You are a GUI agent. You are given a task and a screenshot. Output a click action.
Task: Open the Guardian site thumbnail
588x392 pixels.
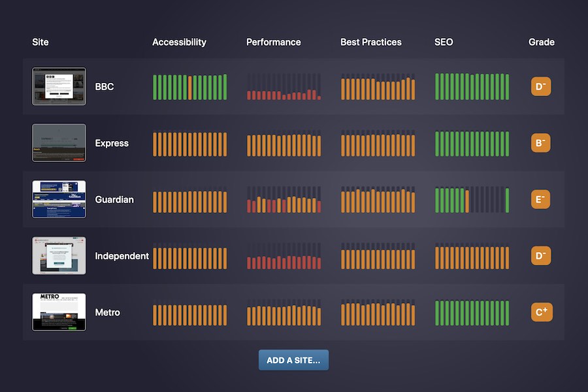coord(59,199)
